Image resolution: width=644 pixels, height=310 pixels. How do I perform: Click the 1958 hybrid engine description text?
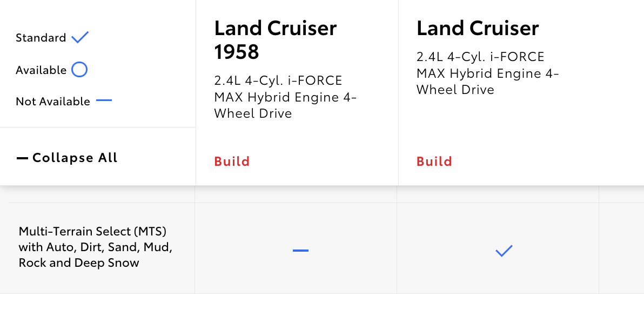(285, 97)
